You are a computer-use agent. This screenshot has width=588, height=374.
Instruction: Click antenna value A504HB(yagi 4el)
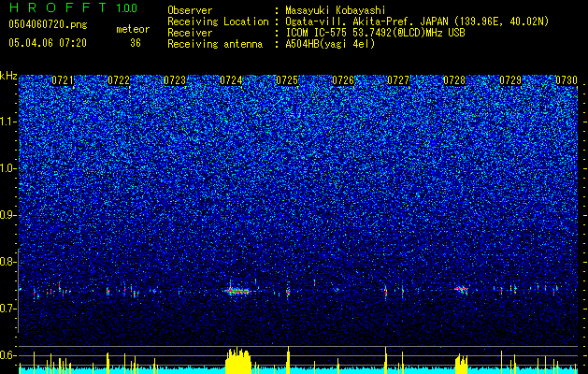(x=330, y=44)
